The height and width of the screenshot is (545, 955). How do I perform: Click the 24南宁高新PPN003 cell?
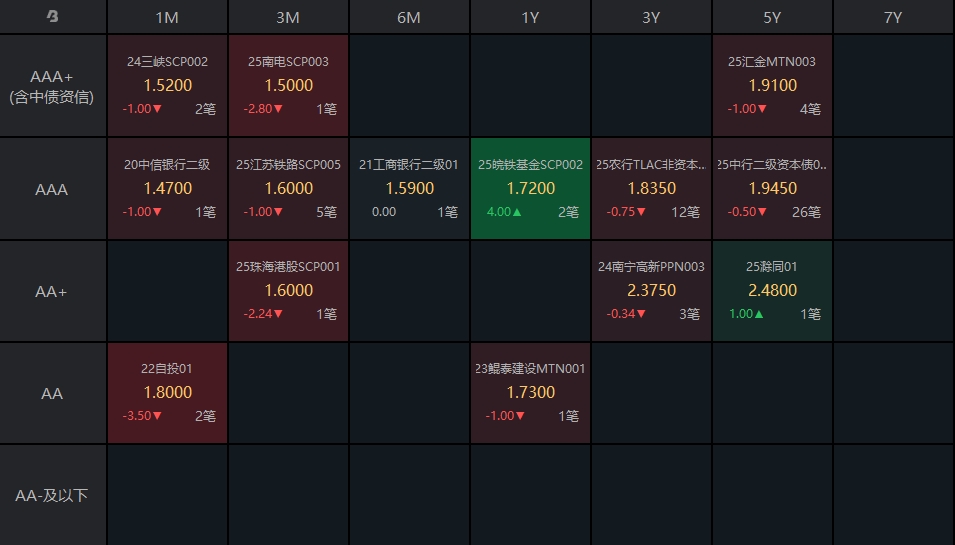[x=651, y=291]
